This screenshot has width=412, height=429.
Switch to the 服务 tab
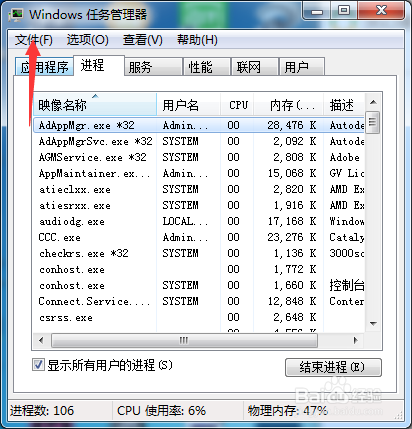pos(153,67)
